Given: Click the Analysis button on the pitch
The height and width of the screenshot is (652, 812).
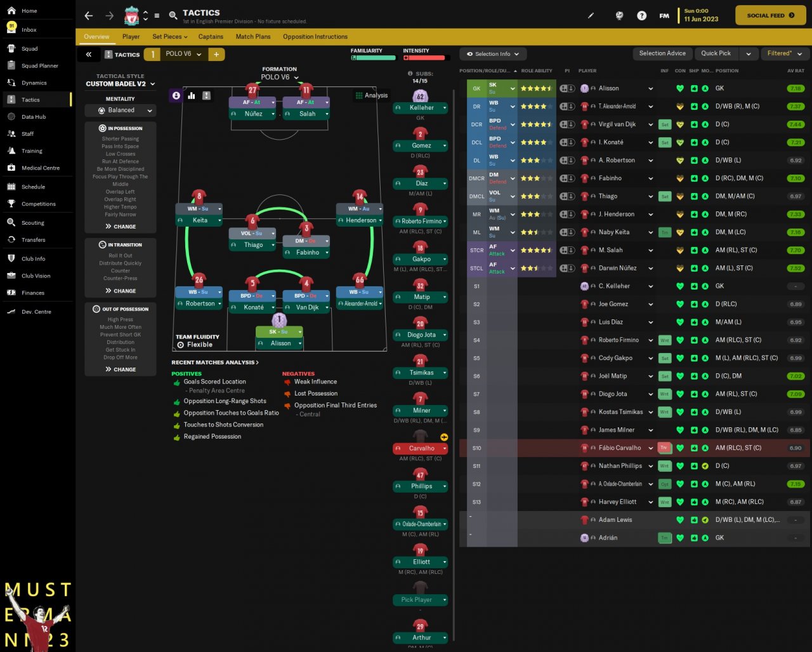Looking at the screenshot, I should click(372, 96).
